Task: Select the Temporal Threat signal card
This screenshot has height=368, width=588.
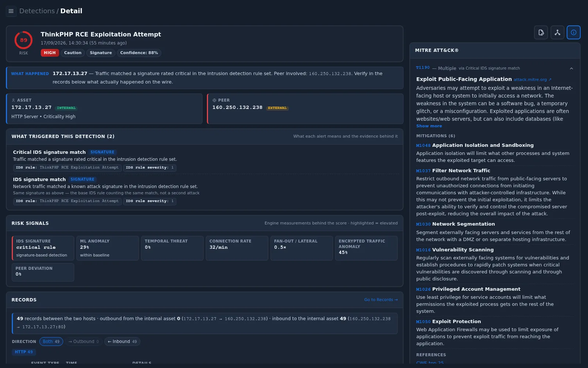Action: coord(172,248)
